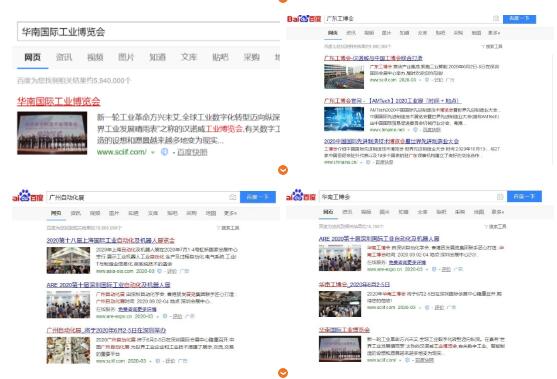
Task: Open the blue tech thumbnail of the AMTech result
Action: [x=344, y=119]
